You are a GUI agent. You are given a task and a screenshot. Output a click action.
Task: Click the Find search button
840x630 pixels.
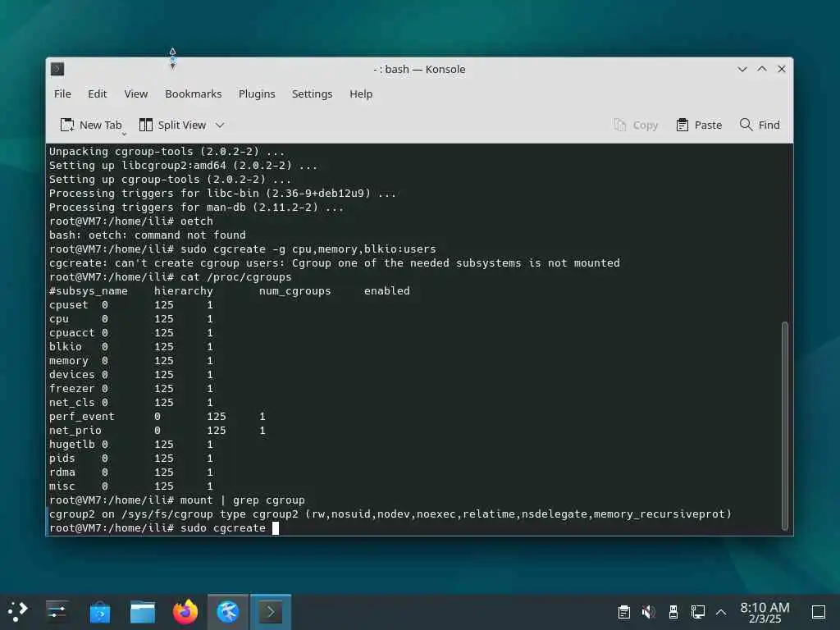[x=760, y=125]
